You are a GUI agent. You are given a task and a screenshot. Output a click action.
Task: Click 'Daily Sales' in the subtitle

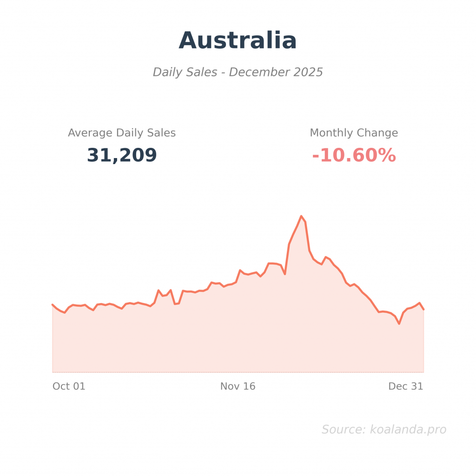185,73
